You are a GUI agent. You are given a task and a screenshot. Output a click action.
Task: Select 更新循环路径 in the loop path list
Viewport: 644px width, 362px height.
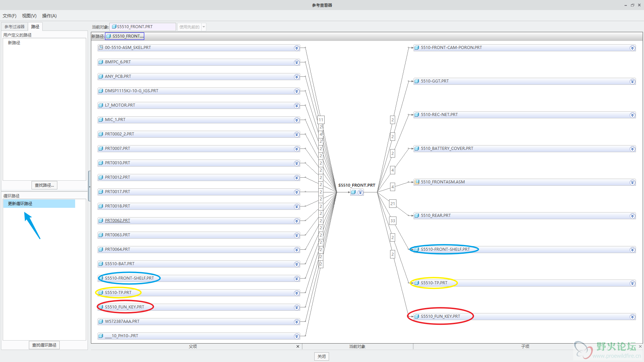coord(20,203)
